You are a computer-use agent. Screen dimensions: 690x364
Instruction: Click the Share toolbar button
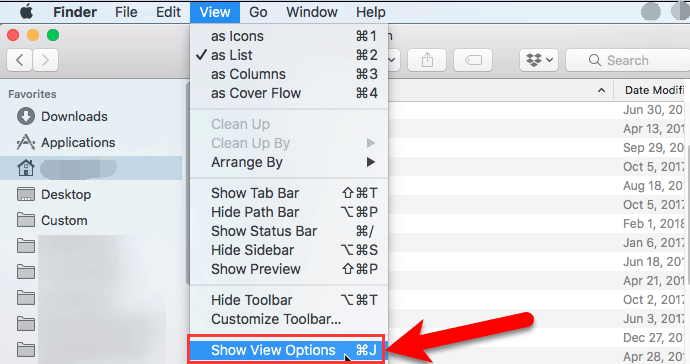(x=427, y=60)
